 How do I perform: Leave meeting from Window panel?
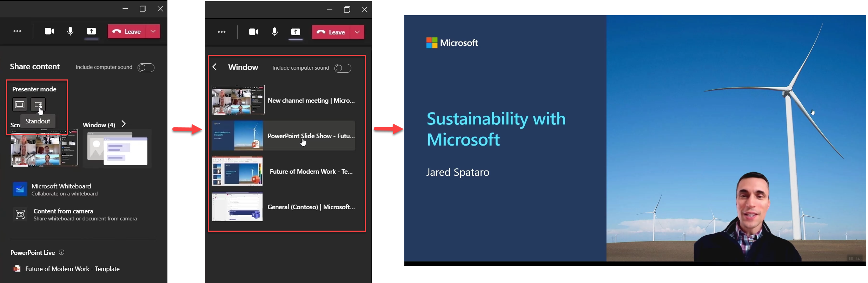pyautogui.click(x=331, y=32)
